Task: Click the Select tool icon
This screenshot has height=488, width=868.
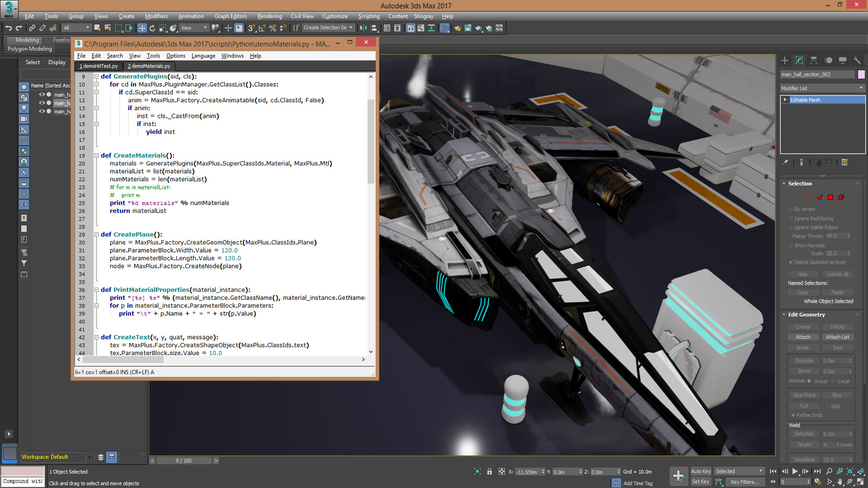Action: pos(97,28)
